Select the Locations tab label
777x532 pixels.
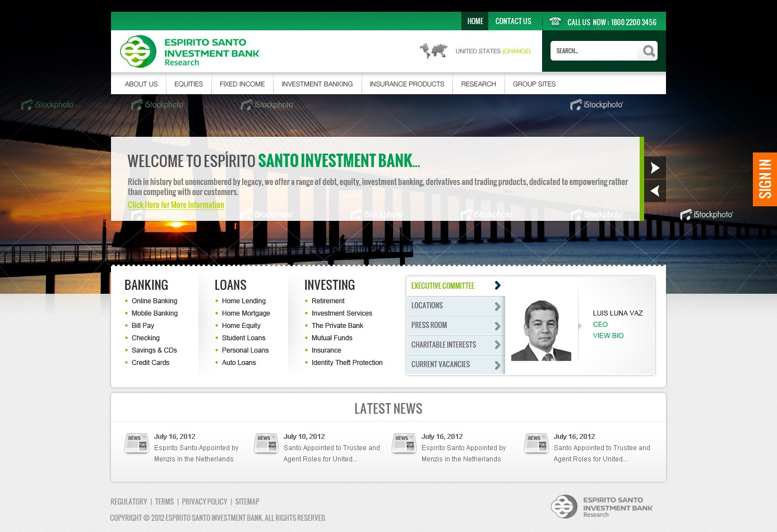tap(427, 306)
